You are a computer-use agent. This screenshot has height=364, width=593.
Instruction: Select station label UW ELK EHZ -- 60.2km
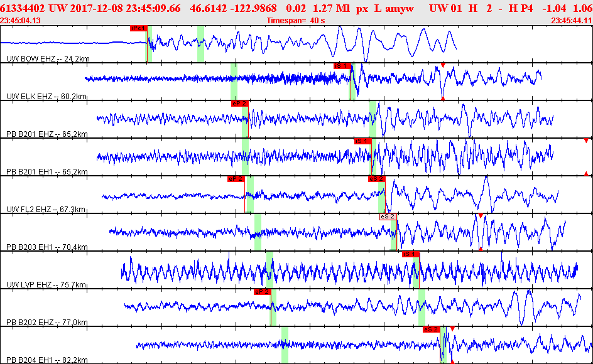click(46, 97)
